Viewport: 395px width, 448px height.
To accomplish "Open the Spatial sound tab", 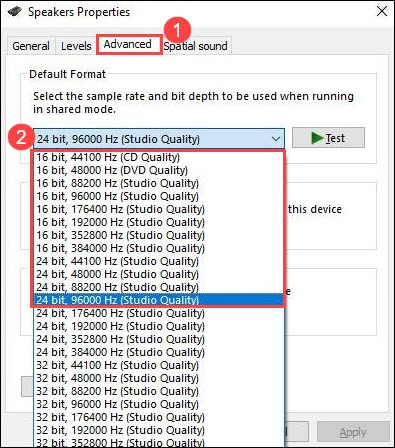I will pyautogui.click(x=196, y=46).
